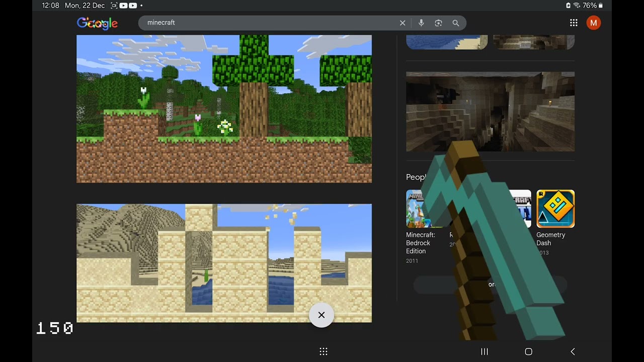Submit search with the magnifier icon
644x362 pixels.
coord(456,23)
